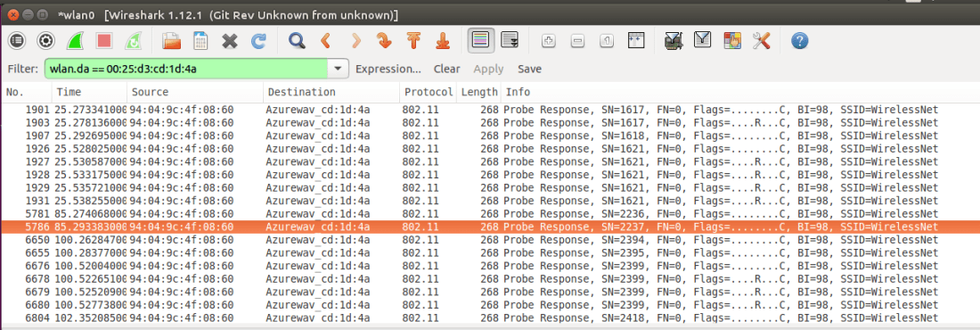Select packet number 1901
Screen dimensions: 980x330
(x=490, y=111)
